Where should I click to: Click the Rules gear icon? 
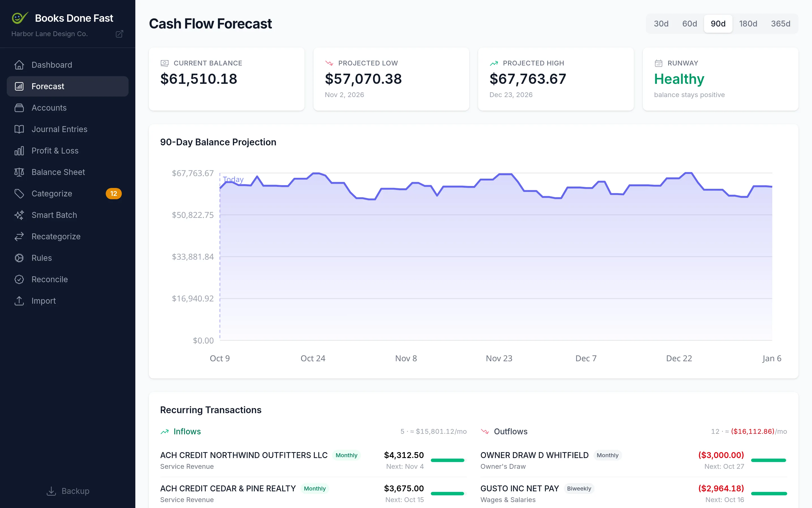coord(19,258)
